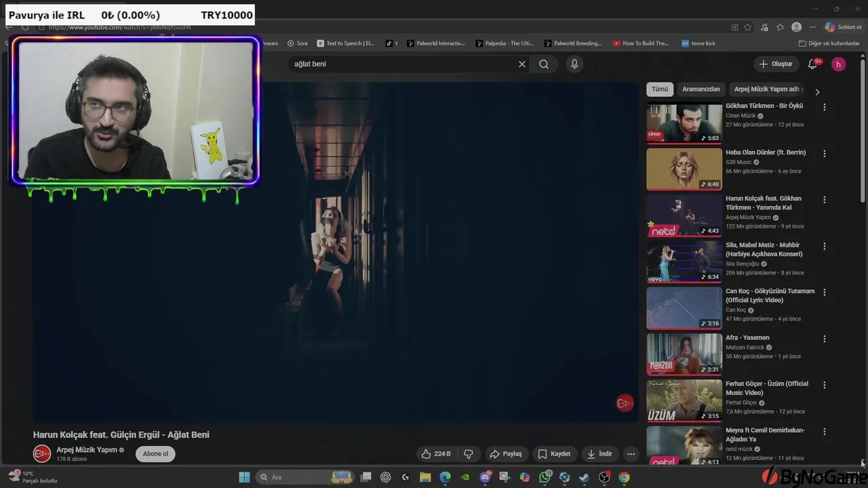Click the channel watermark on video player
This screenshot has width=868, height=488.
pyautogui.click(x=625, y=403)
